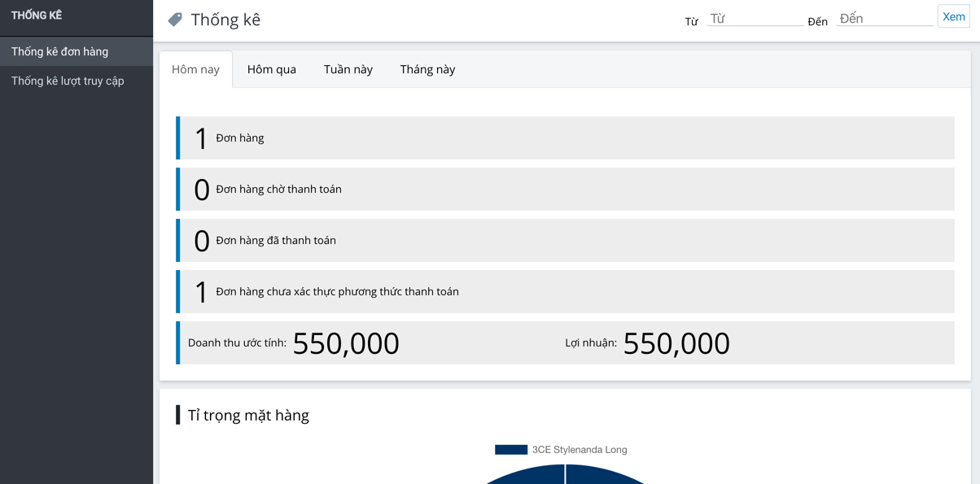Click the THỐNG KÊ sidebar header
Image resolution: width=980 pixels, height=484 pixels.
pyautogui.click(x=37, y=15)
